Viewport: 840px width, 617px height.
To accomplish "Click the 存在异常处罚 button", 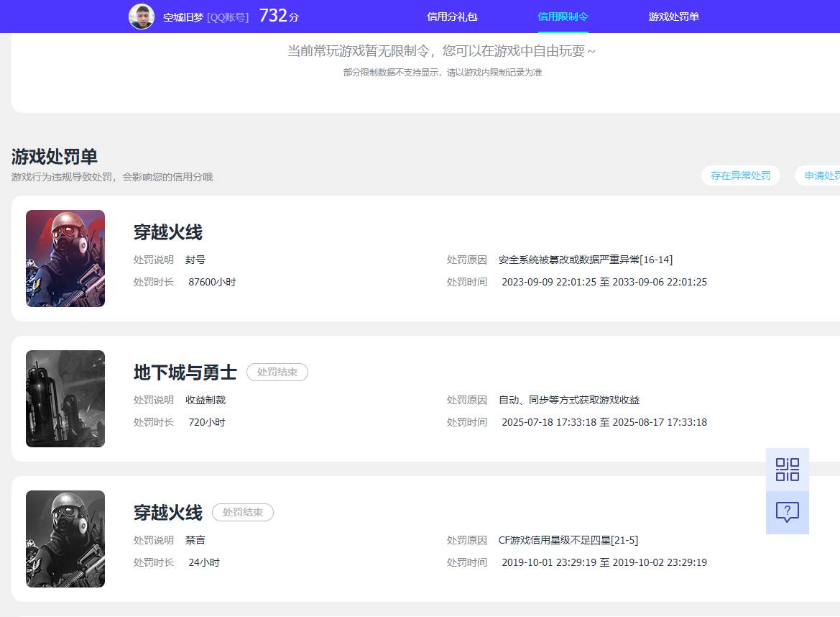I will tap(741, 175).
